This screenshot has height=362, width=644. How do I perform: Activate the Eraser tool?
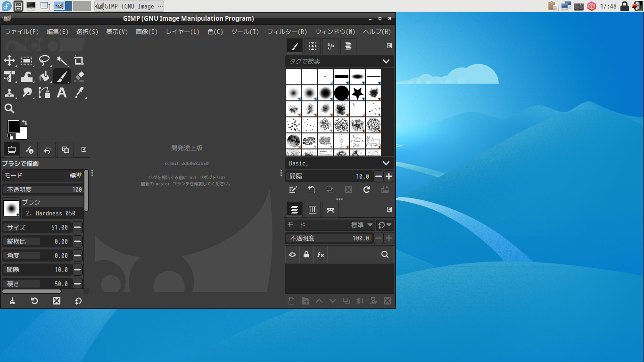coord(79,76)
